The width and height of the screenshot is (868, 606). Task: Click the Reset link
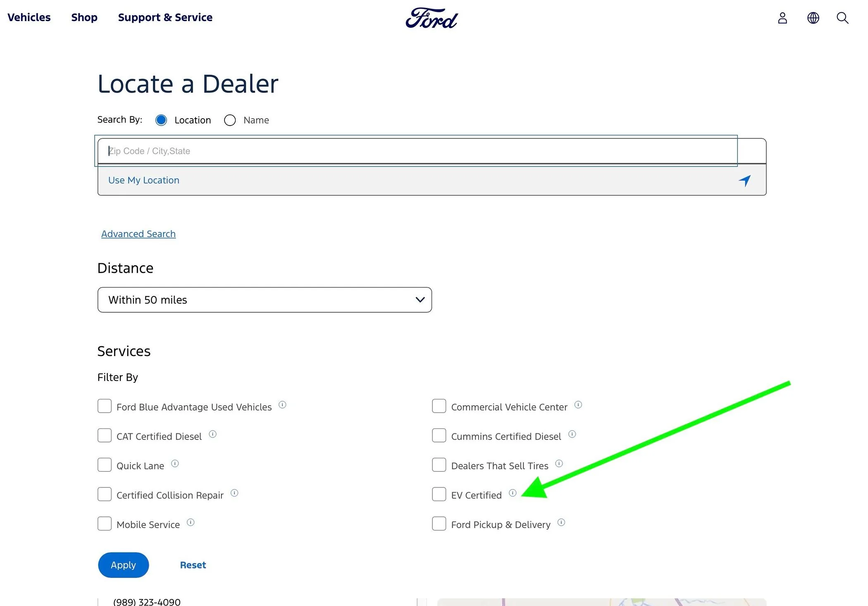click(193, 565)
